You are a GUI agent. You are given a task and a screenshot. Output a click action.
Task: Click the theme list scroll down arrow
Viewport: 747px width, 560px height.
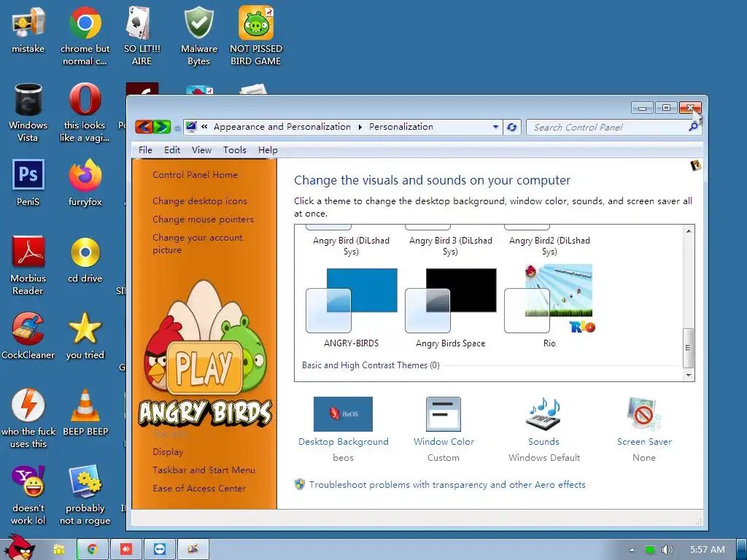689,376
